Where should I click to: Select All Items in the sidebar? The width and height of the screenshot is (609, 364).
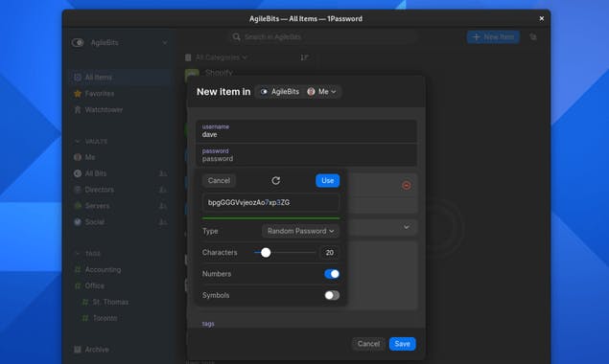[x=121, y=78]
